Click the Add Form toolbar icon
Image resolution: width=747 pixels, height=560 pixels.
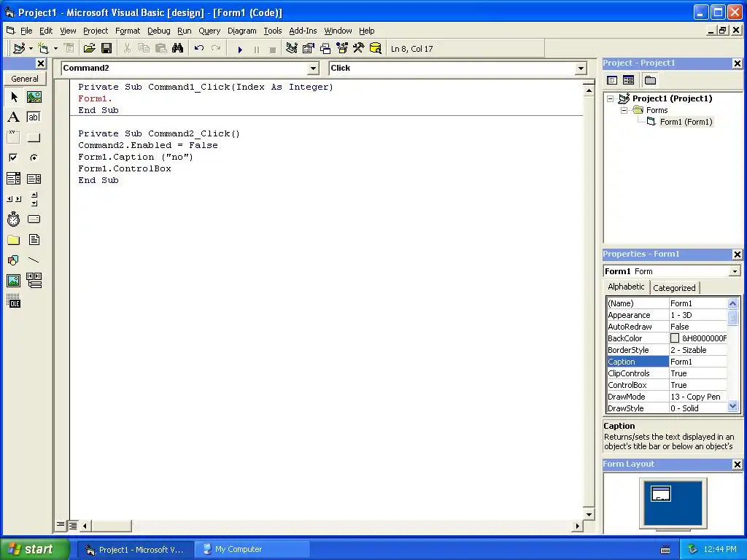point(43,48)
